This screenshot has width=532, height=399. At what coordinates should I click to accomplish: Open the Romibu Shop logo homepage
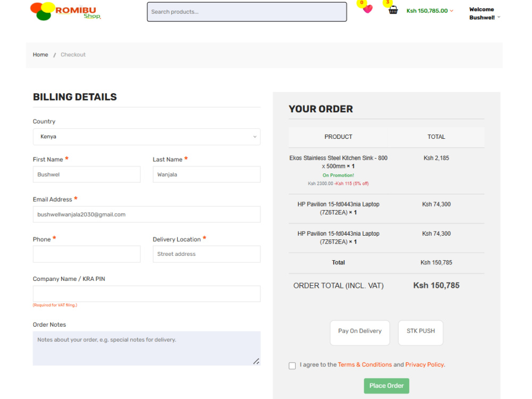[65, 11]
